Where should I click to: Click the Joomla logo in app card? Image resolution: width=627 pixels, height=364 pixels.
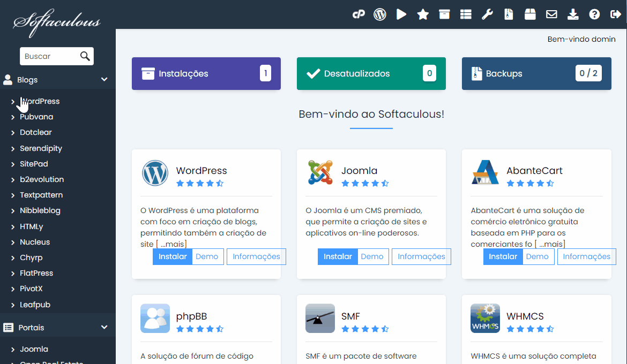pos(320,172)
